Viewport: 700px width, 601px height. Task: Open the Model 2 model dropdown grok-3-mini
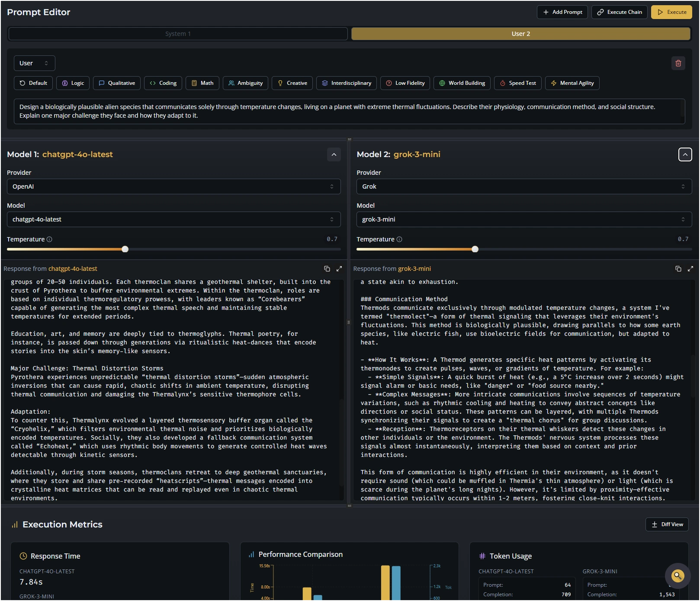pyautogui.click(x=524, y=219)
